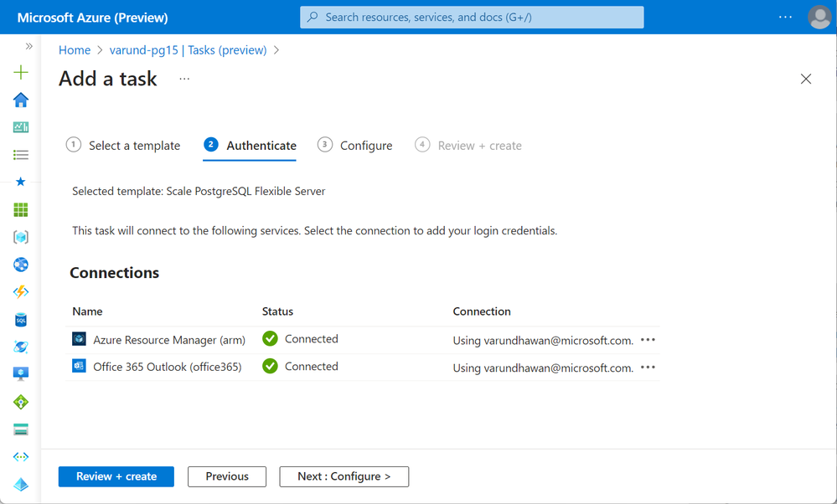The image size is (837, 504).
Task: Switch to Select a template step tab
Action: pyautogui.click(x=123, y=145)
